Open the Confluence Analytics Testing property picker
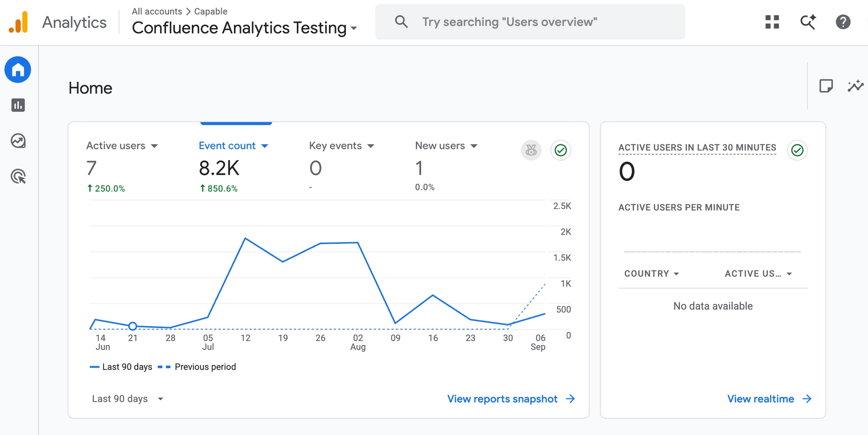Image resolution: width=868 pixels, height=435 pixels. 245,28
